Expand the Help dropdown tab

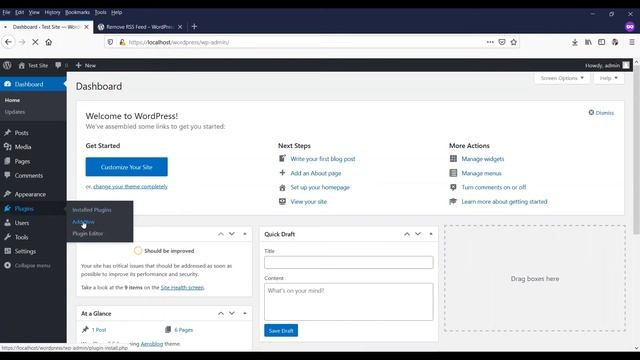click(x=608, y=78)
